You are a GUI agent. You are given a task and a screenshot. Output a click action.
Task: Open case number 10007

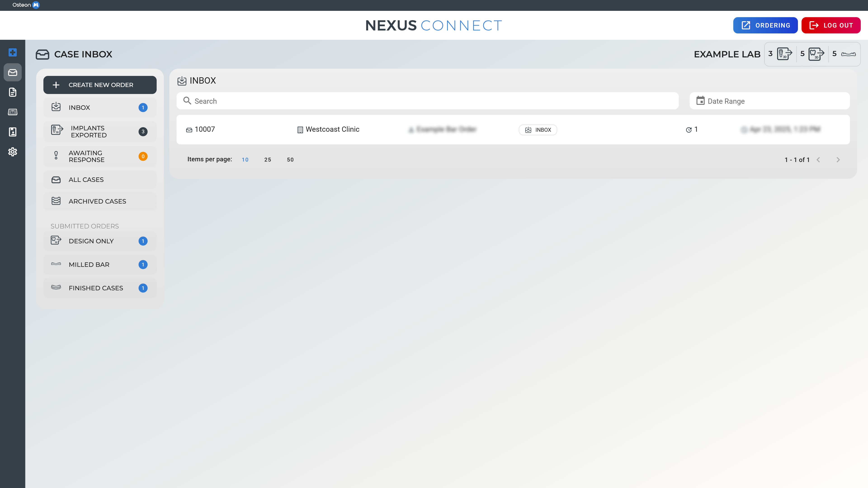pos(205,129)
